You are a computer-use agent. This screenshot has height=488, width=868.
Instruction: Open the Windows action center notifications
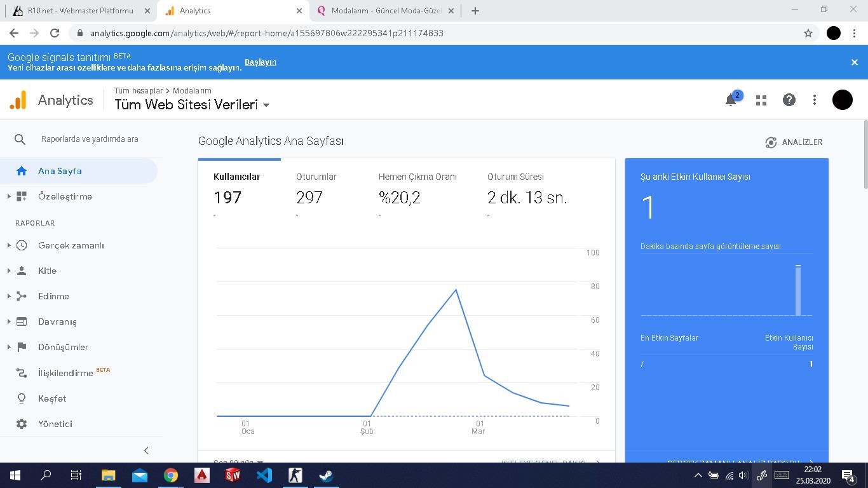tap(848, 475)
